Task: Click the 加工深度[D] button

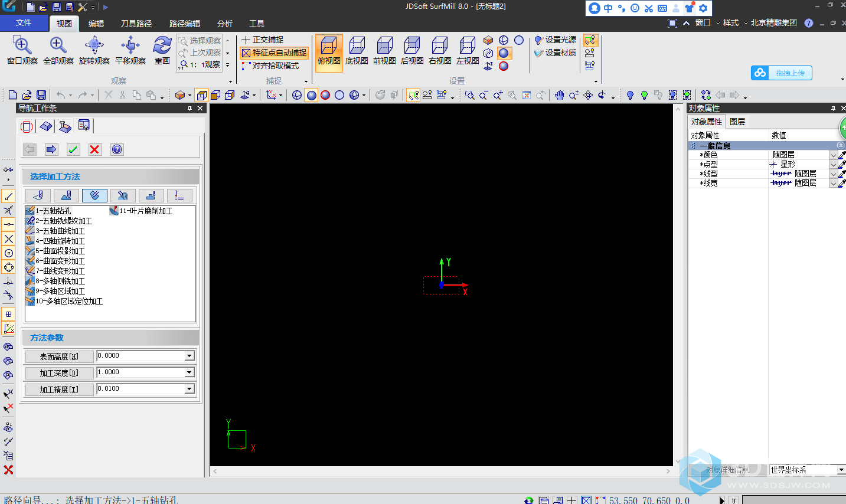Action: pyautogui.click(x=59, y=373)
